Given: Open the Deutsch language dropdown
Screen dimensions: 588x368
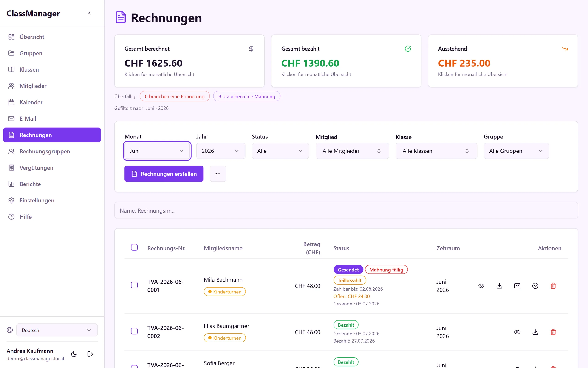Looking at the screenshot, I should pos(57,330).
